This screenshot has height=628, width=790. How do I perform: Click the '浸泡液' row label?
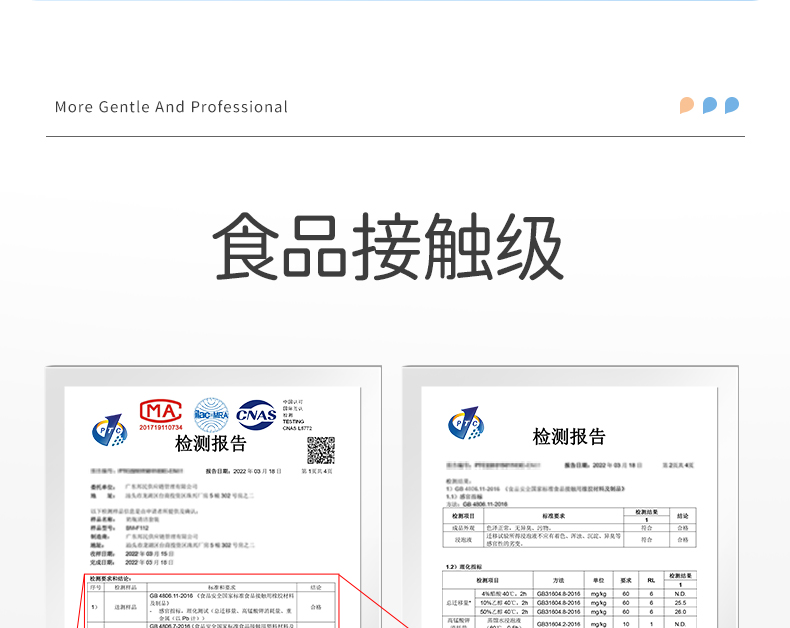tap(463, 540)
